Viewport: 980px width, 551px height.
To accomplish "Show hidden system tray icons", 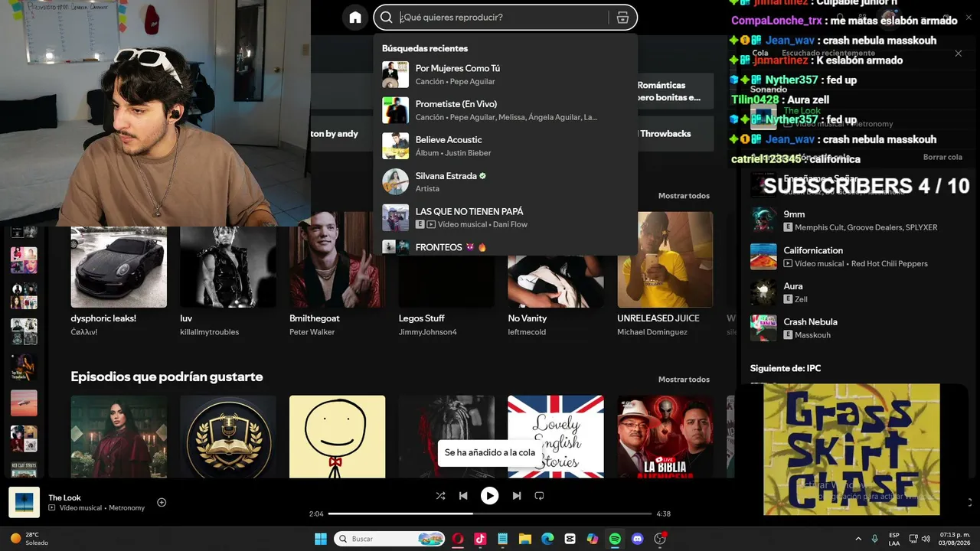I will (858, 539).
